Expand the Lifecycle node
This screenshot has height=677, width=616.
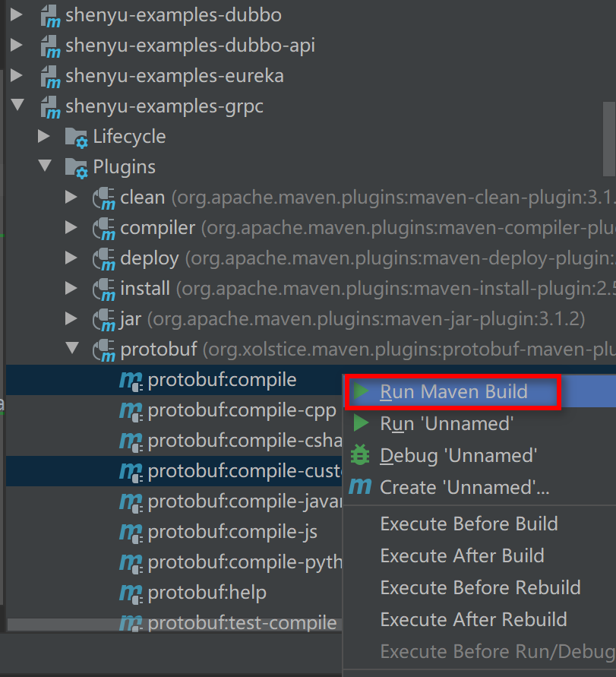click(x=44, y=137)
